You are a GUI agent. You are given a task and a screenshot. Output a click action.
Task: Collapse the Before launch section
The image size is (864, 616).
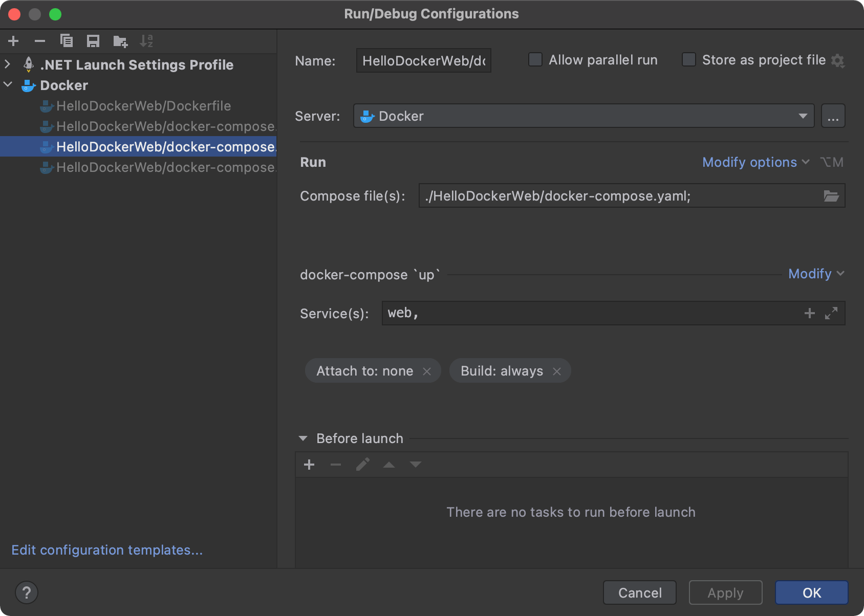click(x=303, y=438)
